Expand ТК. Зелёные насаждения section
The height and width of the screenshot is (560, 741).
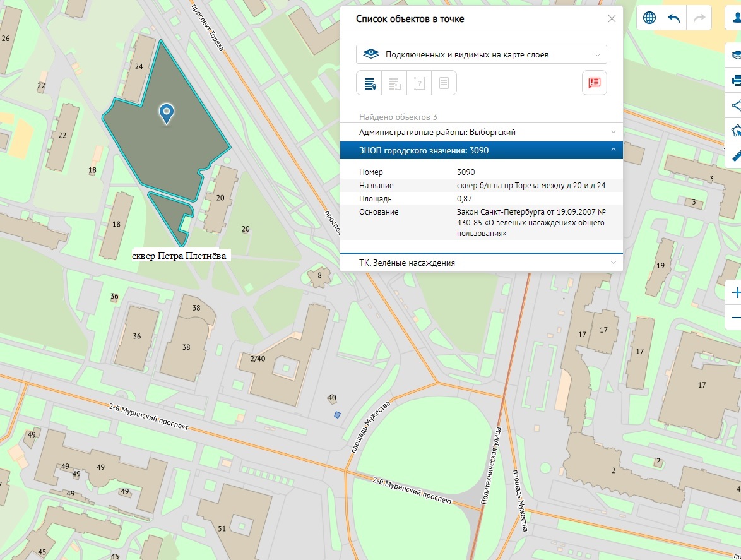coord(481,263)
